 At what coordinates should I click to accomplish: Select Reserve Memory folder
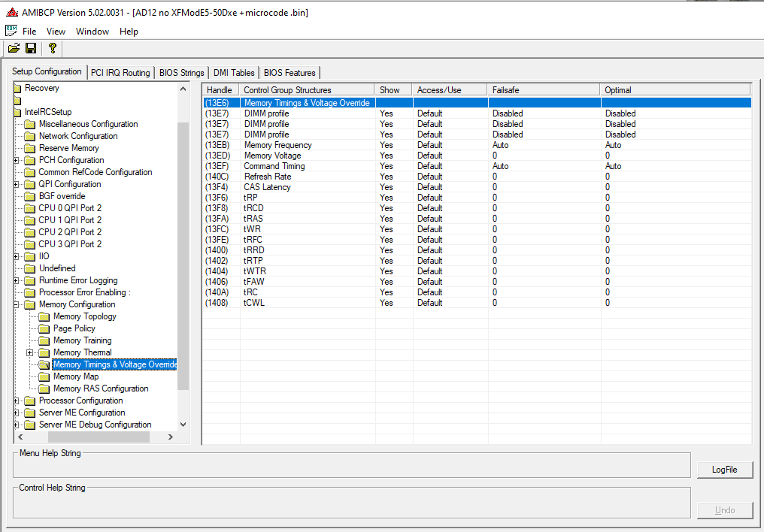click(x=68, y=148)
